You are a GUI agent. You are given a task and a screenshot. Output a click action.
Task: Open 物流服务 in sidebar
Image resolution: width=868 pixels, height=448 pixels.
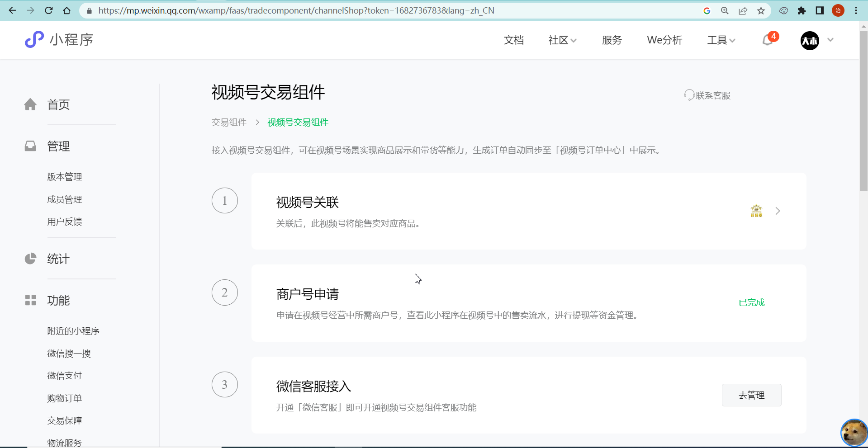pyautogui.click(x=65, y=443)
